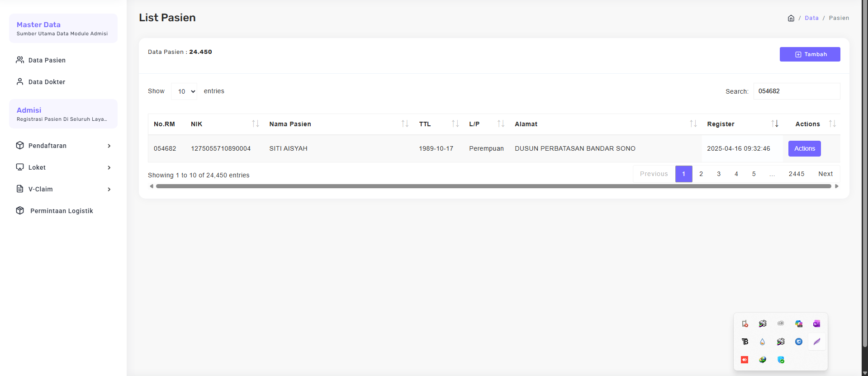Focus the Search input field
The height and width of the screenshot is (376, 868).
[797, 91]
